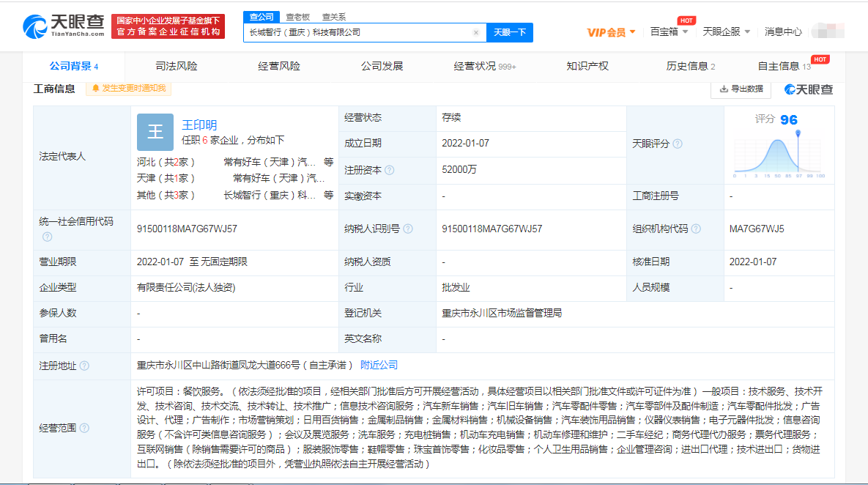Click the TianYanCha logo

tap(63, 26)
